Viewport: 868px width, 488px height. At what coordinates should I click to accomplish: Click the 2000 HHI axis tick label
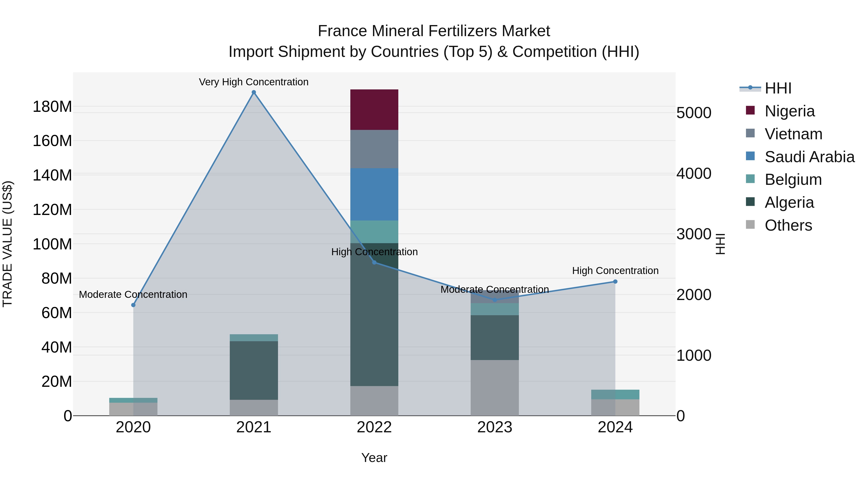(x=694, y=295)
